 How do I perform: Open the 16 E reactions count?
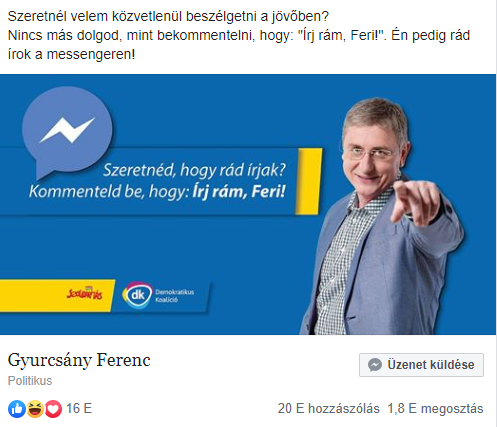point(79,409)
